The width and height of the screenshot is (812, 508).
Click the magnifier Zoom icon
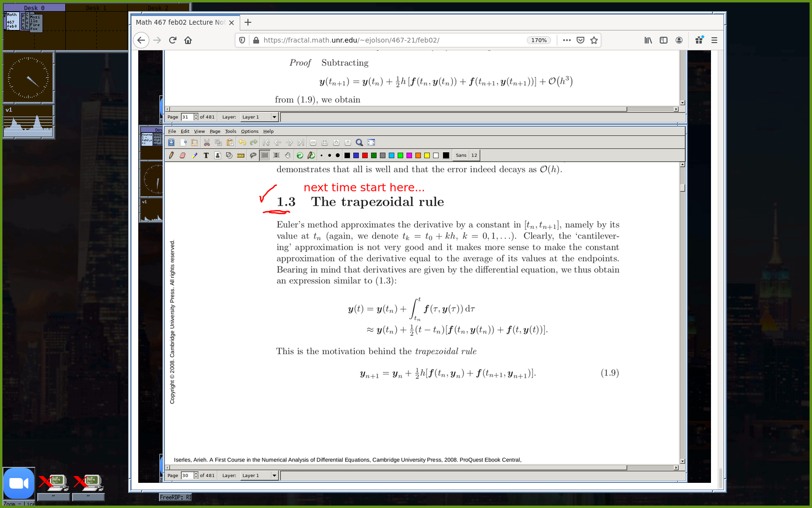click(x=359, y=143)
